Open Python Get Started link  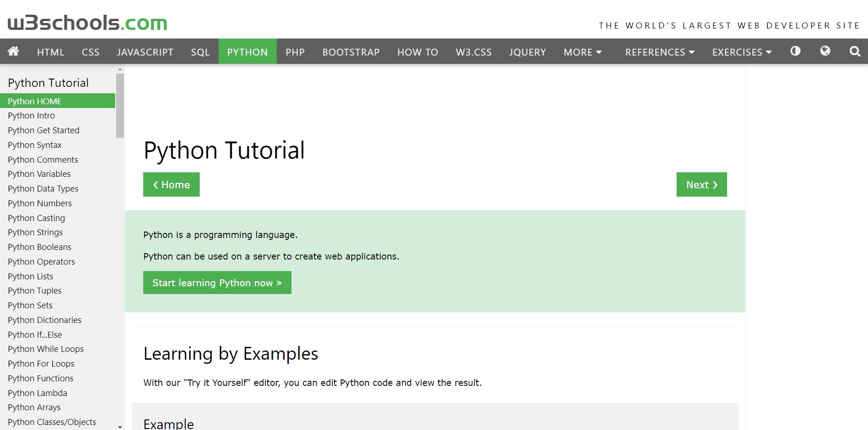[44, 130]
